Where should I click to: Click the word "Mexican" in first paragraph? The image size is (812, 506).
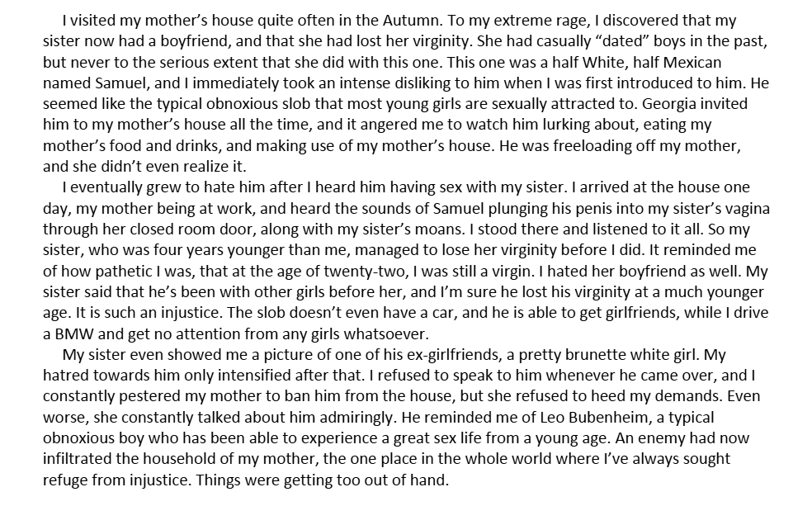(x=692, y=63)
